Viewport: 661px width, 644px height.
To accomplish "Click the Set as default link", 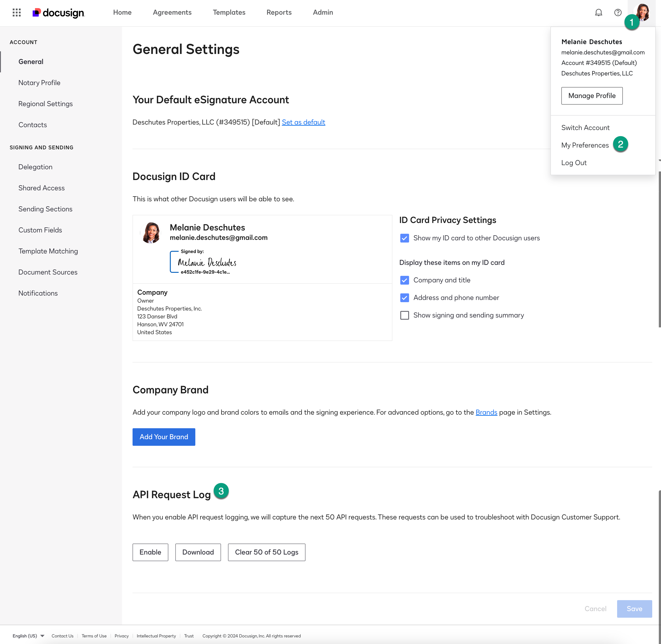I will (x=303, y=122).
